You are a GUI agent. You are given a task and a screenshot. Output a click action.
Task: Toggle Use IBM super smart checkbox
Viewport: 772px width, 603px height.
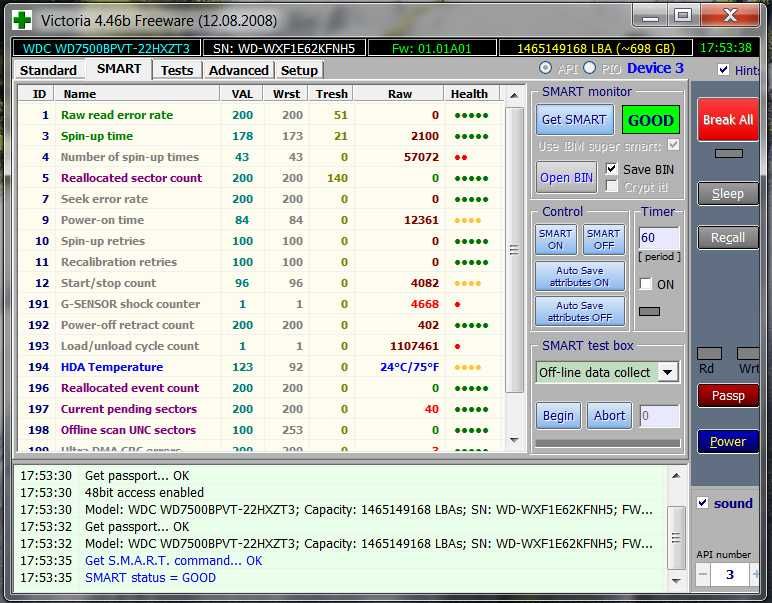[x=673, y=145]
